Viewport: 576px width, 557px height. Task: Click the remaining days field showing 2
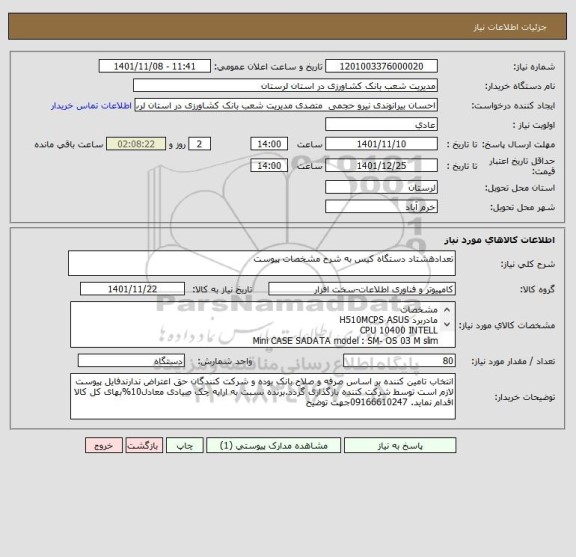(199, 144)
